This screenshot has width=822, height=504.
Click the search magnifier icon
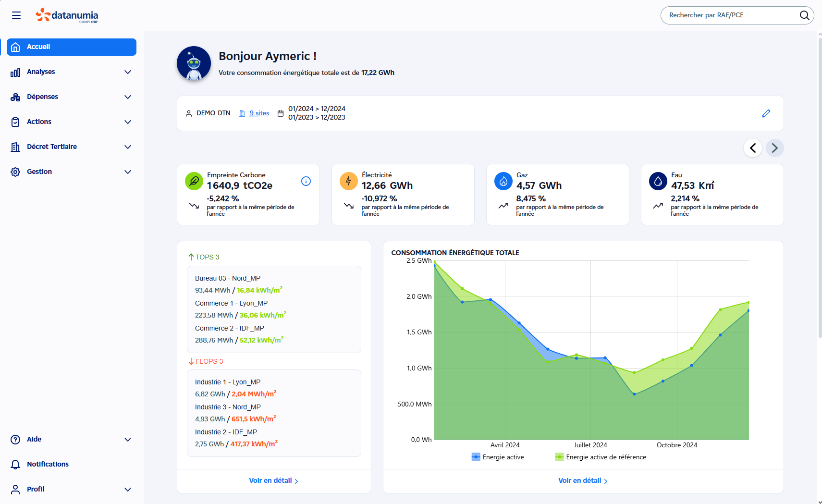tap(804, 15)
